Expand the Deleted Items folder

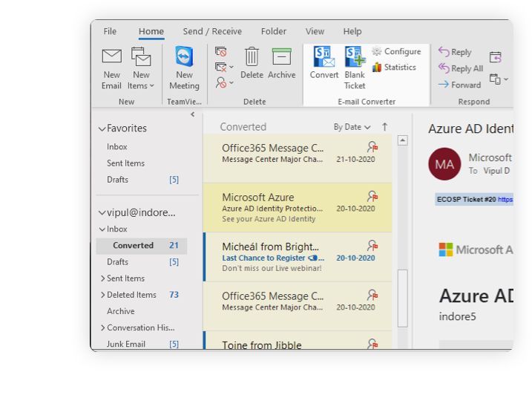(103, 295)
